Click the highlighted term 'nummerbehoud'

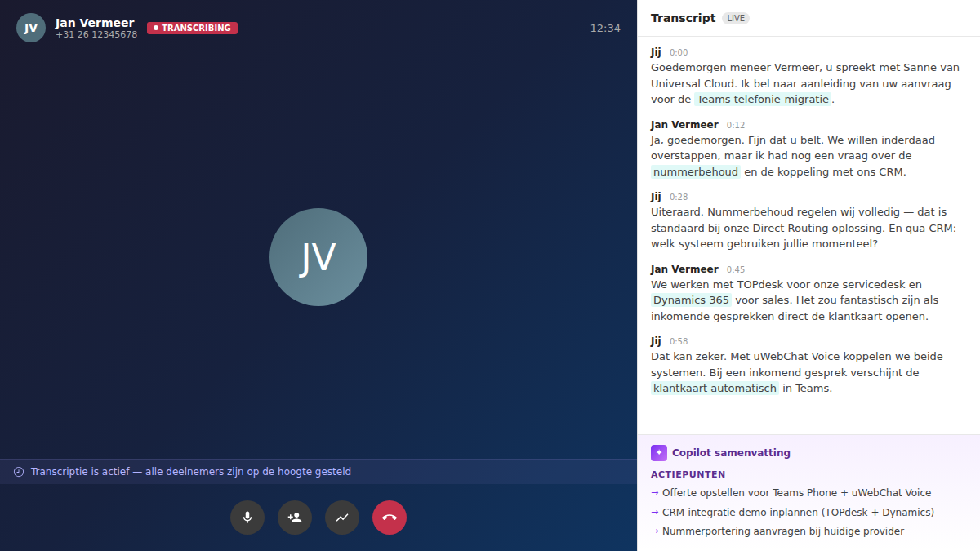point(695,171)
